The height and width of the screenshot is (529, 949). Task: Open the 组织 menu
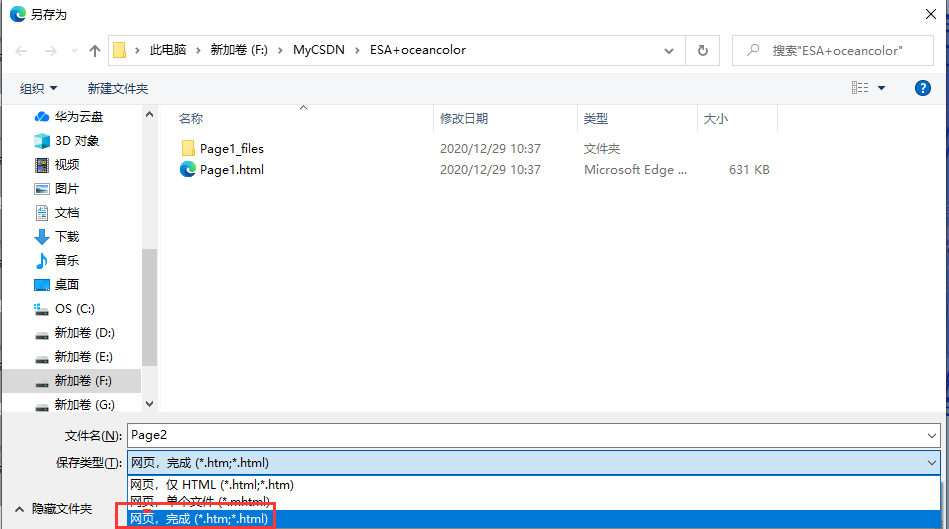point(38,88)
